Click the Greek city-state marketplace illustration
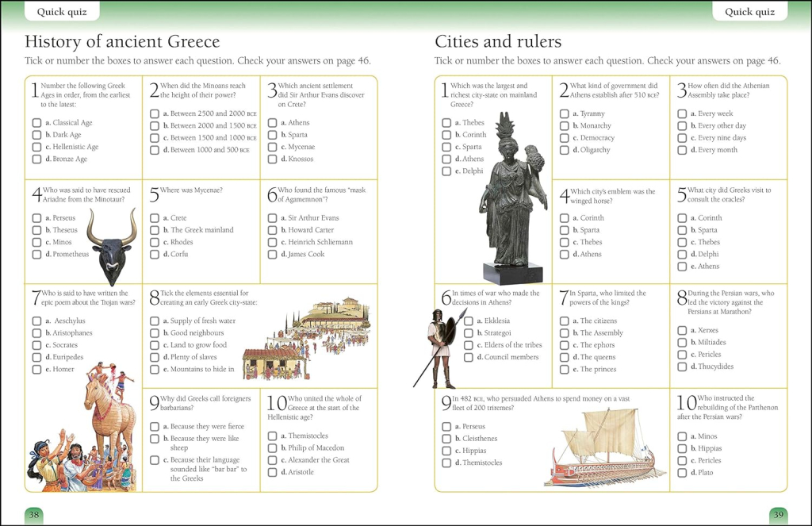Viewport: 812px width, 526px height. tap(307, 339)
